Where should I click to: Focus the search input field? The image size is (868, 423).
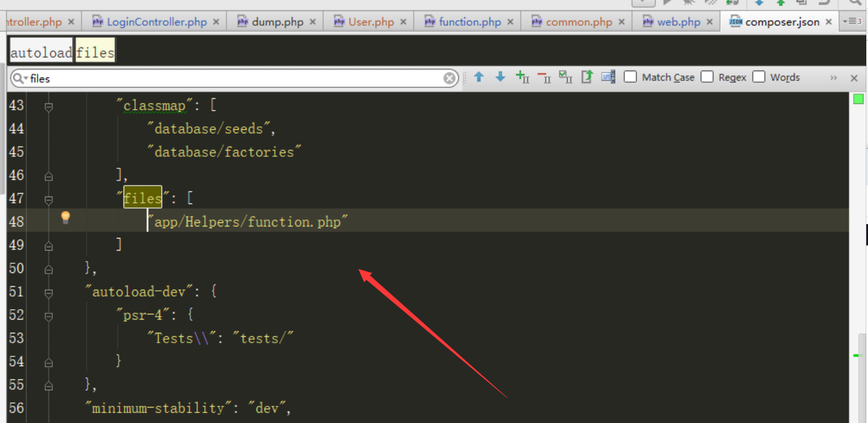236,79
